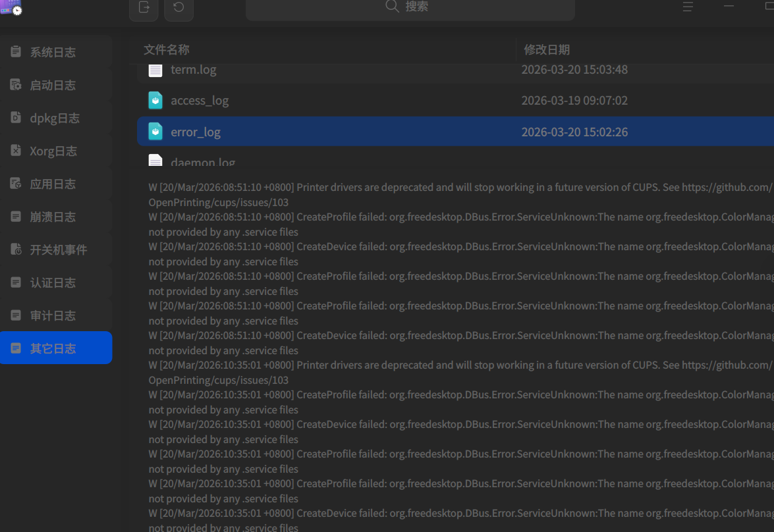
Task: Click the term.log file icon
Action: 155,70
